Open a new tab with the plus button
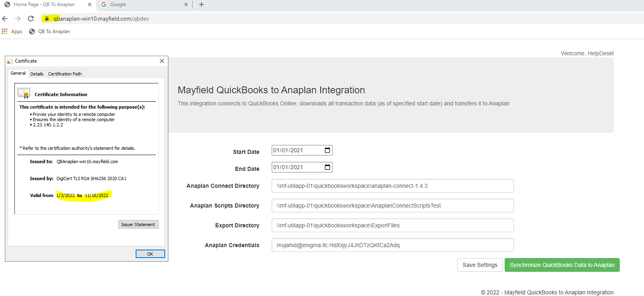The height and width of the screenshot is (296, 644). [201, 4]
